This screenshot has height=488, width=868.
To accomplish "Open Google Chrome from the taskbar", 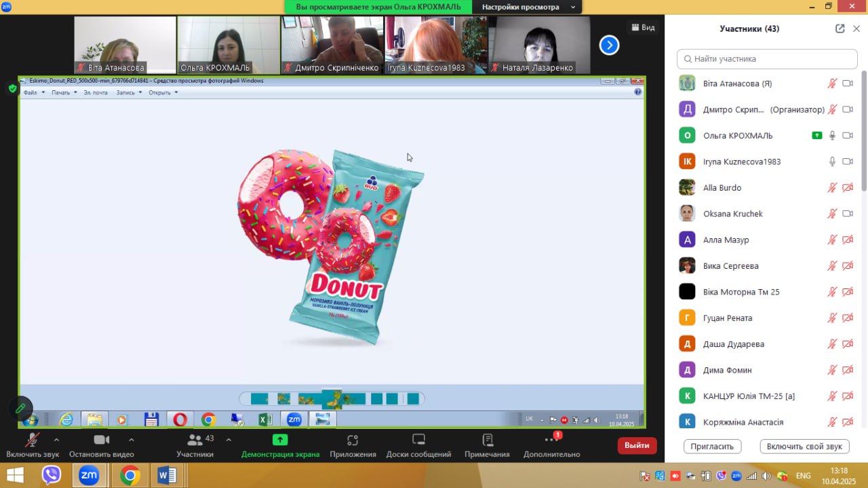I will click(130, 475).
